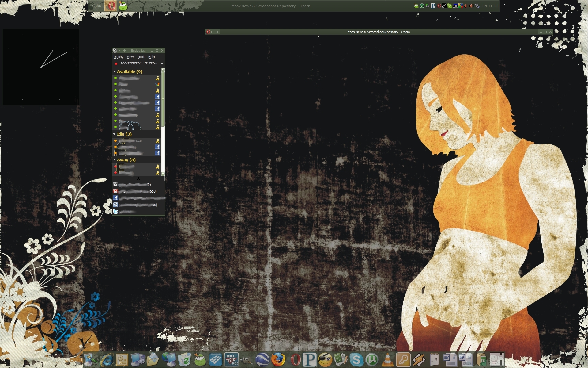Open the uTorrent downloads folder icon
Viewport: 588px width, 368px height.
pos(482,359)
